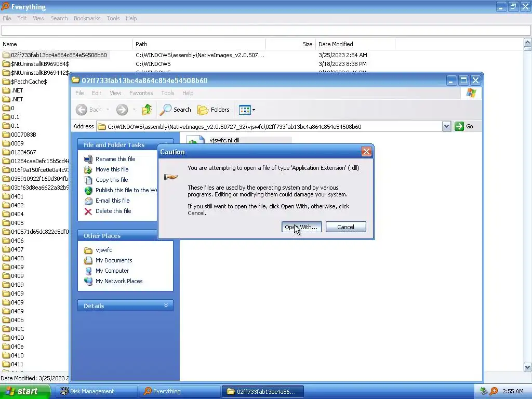Image resolution: width=532 pixels, height=399 pixels.
Task: Select $NtUninstallKB969084$ folder in Everything
Action: (39, 64)
